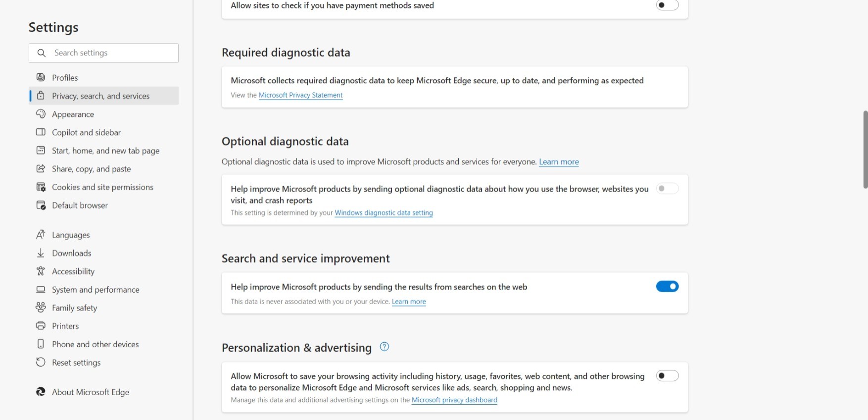Screen dimensions: 868x420
Task: Click the Printers icon
Action: coord(41,326)
